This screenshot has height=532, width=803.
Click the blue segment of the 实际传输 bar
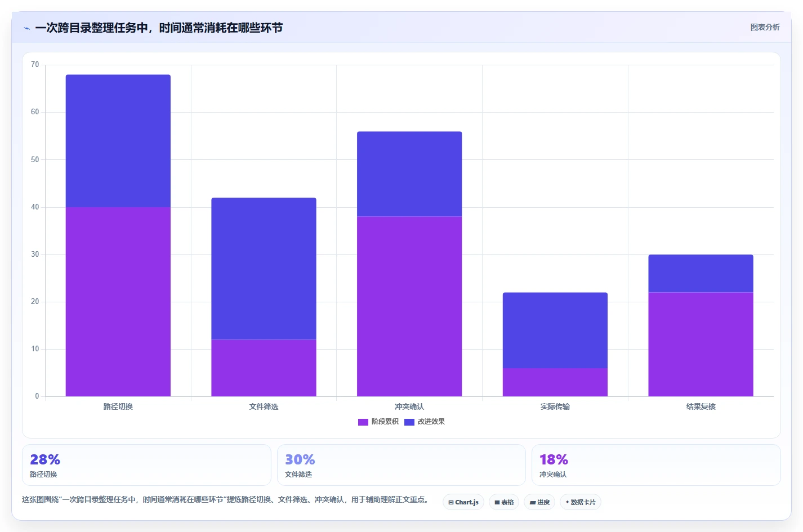(555, 330)
